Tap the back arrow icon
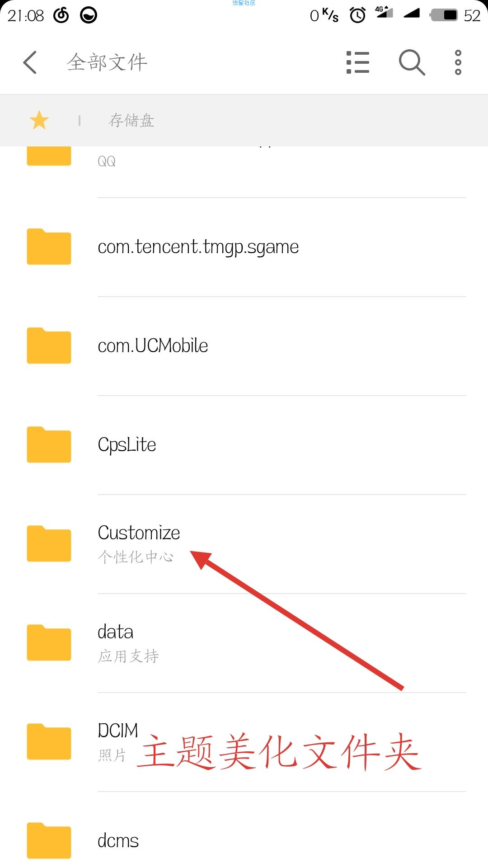This screenshot has height=868, width=488. [x=30, y=62]
